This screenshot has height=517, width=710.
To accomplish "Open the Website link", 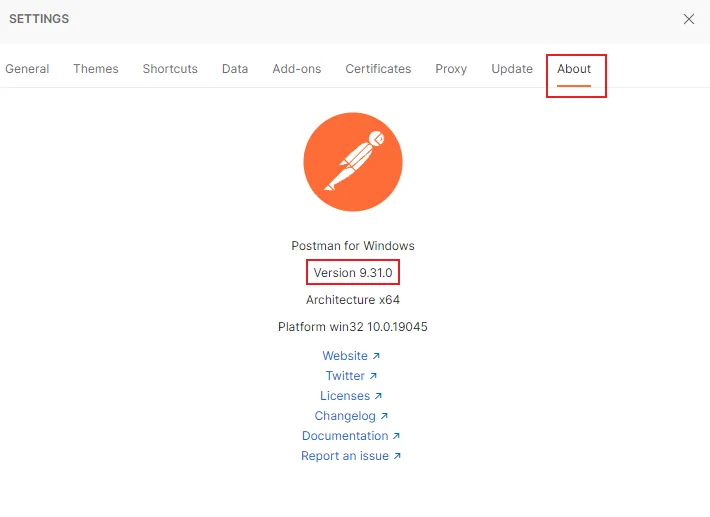I will pos(351,356).
